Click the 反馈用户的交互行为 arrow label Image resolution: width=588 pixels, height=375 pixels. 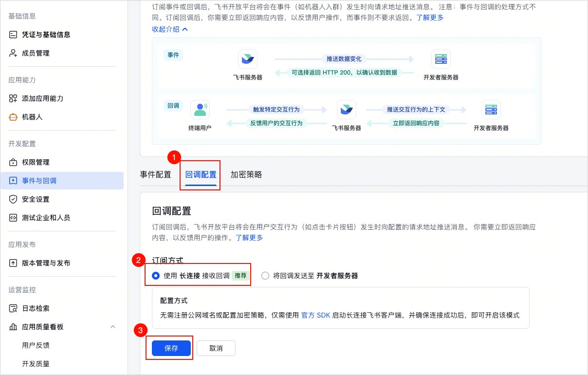point(276,123)
